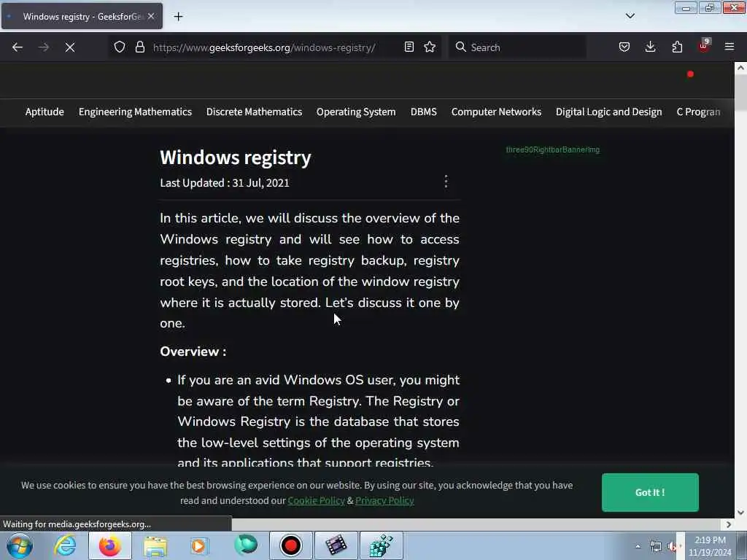Image resolution: width=747 pixels, height=560 pixels.
Task: Open Windows Media Player taskbar icon
Action: click(x=200, y=546)
